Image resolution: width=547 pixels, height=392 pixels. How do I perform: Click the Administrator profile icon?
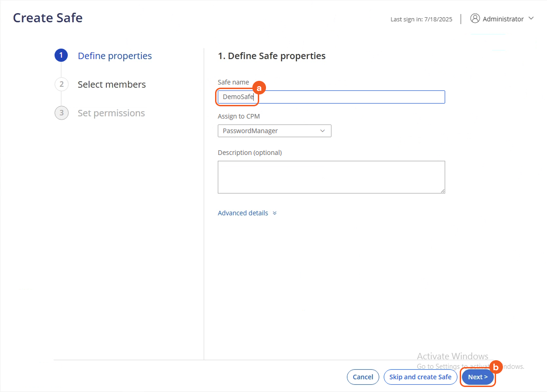[475, 19]
